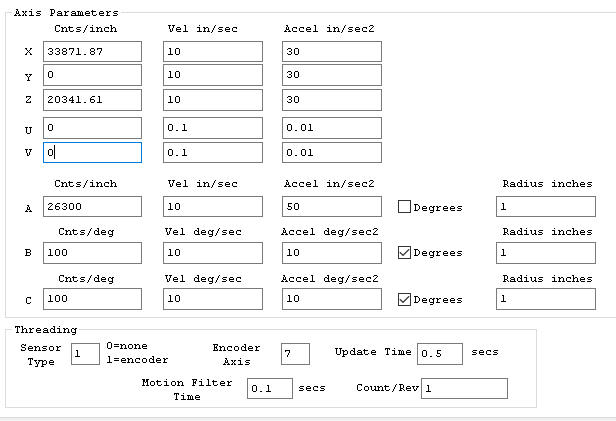Click the Y axis Cnts/inch field
Image resolution: width=616 pixels, height=421 pixels.
(92, 76)
